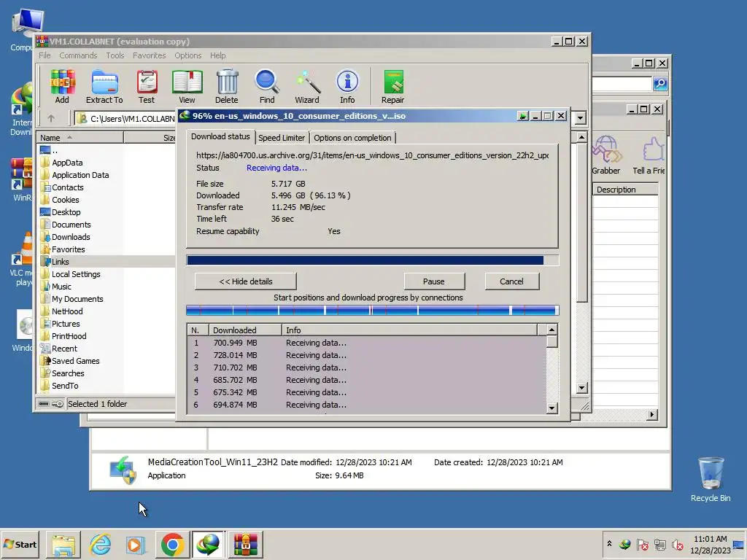Click WinRAR file list scroll down arrow

pyautogui.click(x=581, y=388)
